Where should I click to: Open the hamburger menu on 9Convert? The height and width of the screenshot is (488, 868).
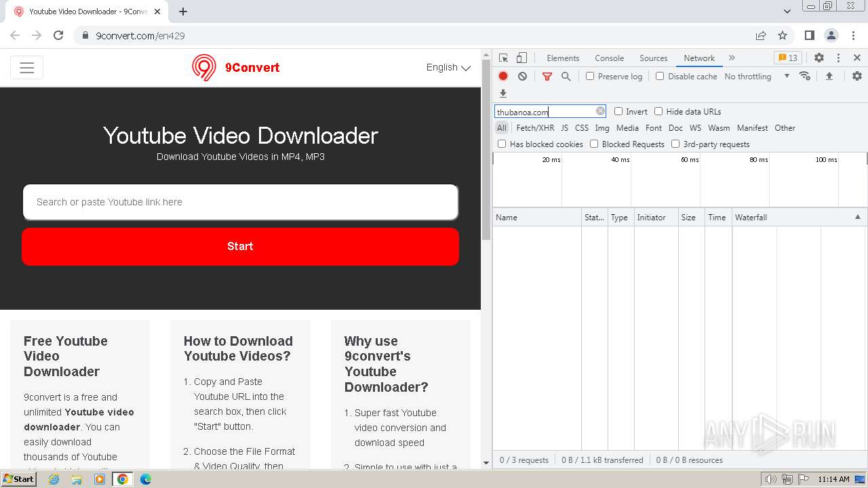click(x=27, y=68)
